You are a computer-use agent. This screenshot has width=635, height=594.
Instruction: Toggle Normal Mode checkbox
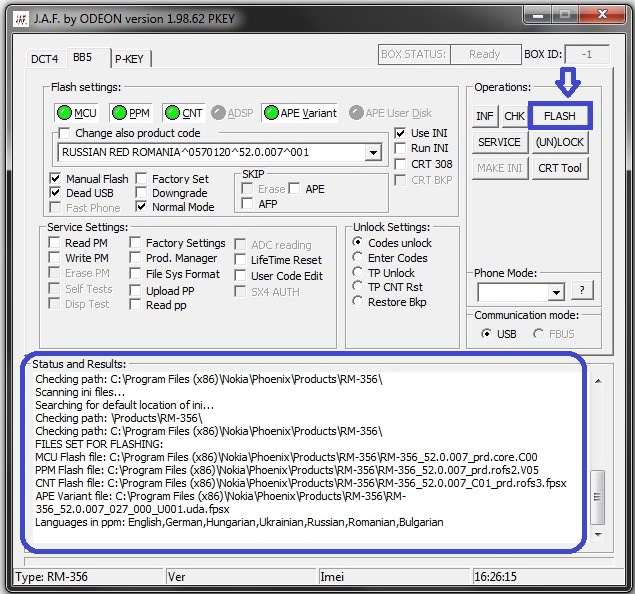[141, 207]
